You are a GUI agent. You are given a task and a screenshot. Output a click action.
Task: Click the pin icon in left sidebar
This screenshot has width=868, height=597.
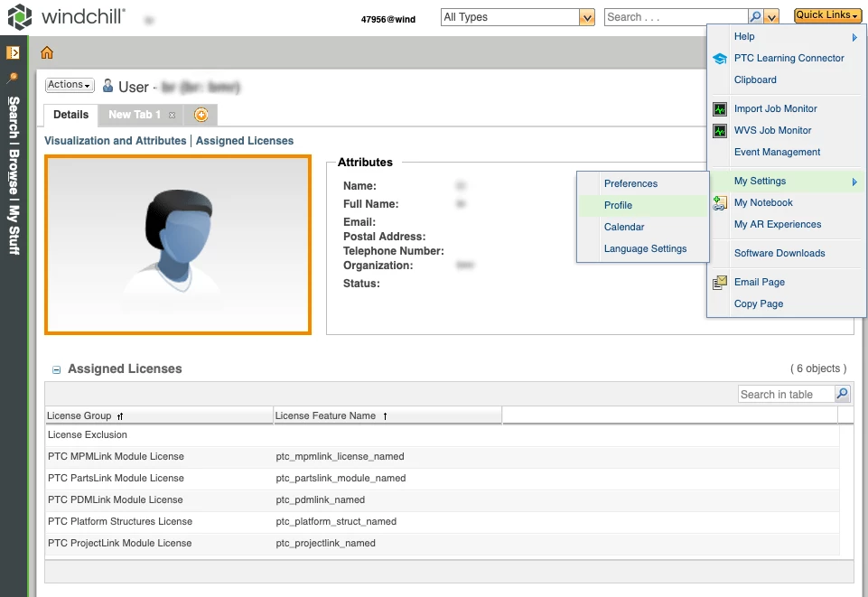coord(12,78)
